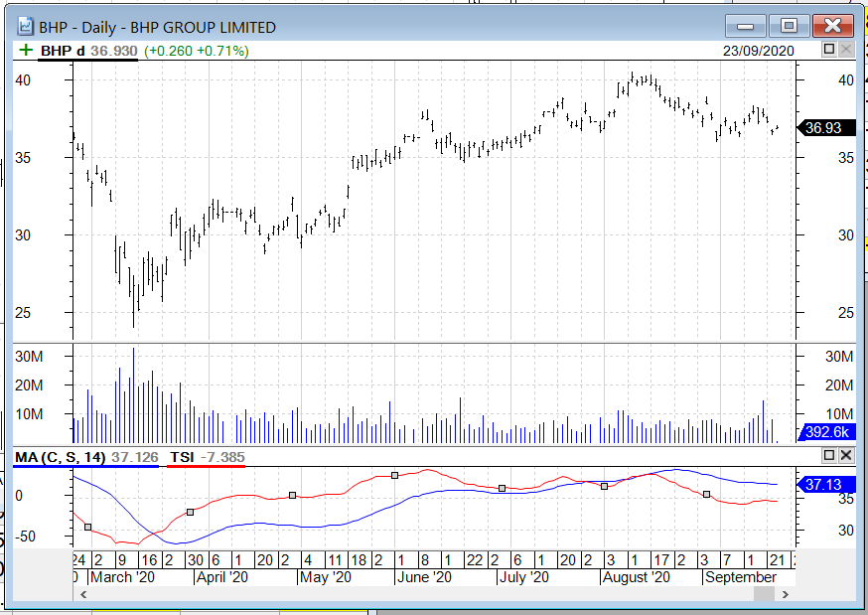Screen dimensions: 868x615
Task: Click the green plus icon beside BHP d
Action: (x=26, y=51)
